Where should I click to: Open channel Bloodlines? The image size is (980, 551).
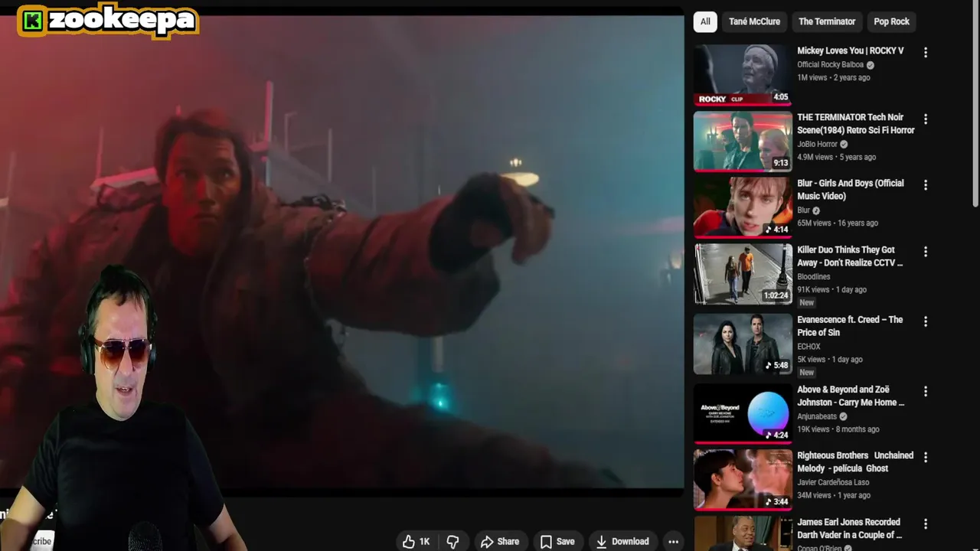[x=813, y=276]
